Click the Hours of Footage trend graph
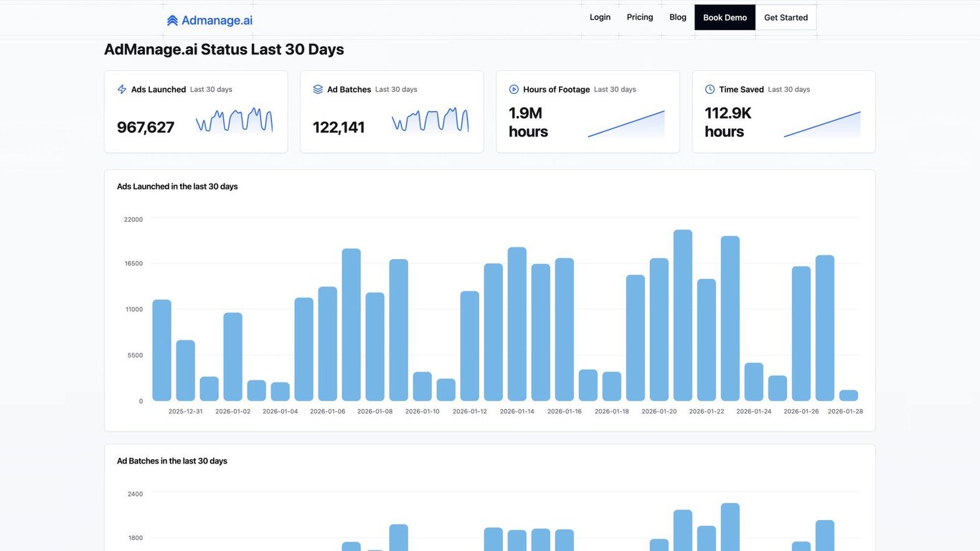 tap(626, 123)
